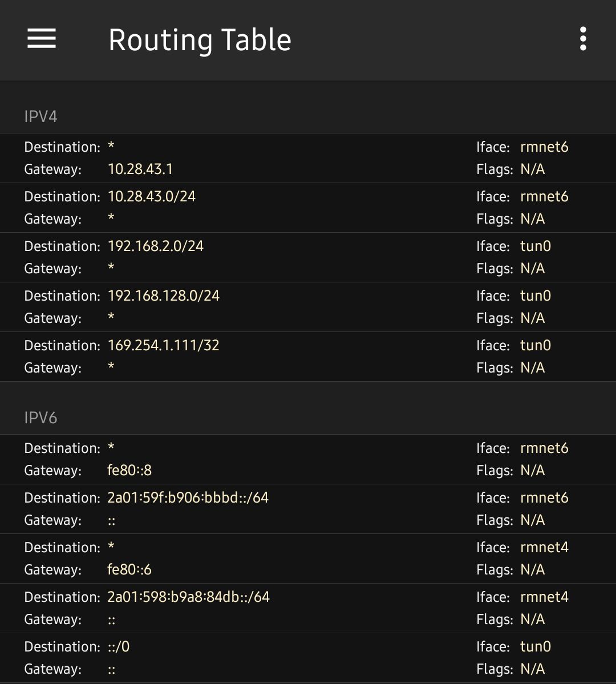Tap the IPV4 section header
The width and height of the screenshot is (616, 684).
[41, 117]
